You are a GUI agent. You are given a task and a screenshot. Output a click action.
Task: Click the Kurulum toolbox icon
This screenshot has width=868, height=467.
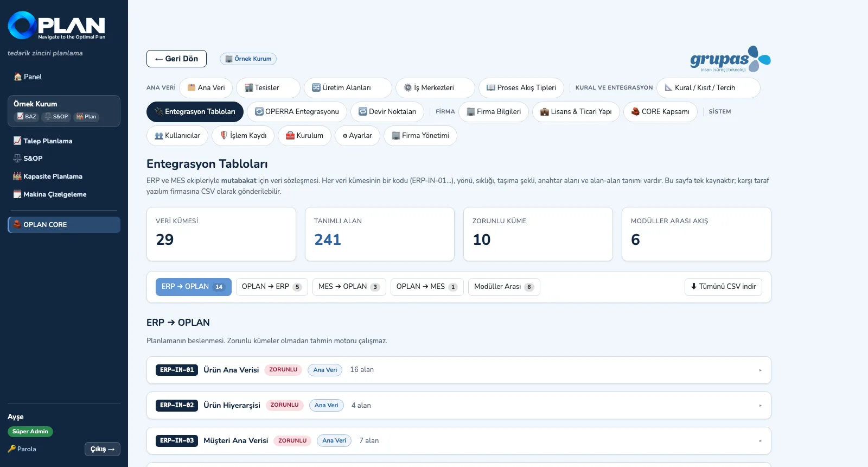[x=290, y=136]
